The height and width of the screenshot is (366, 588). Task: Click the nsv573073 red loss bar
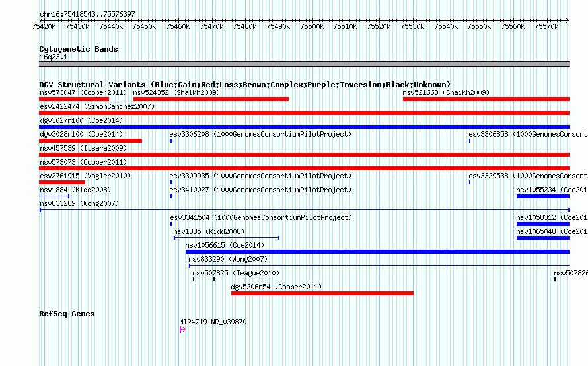[304, 168]
